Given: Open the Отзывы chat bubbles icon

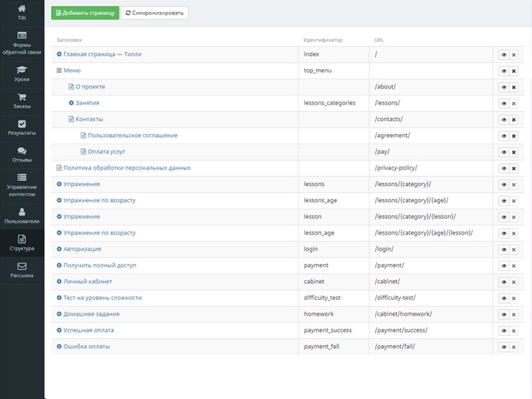Looking at the screenshot, I should click(22, 151).
